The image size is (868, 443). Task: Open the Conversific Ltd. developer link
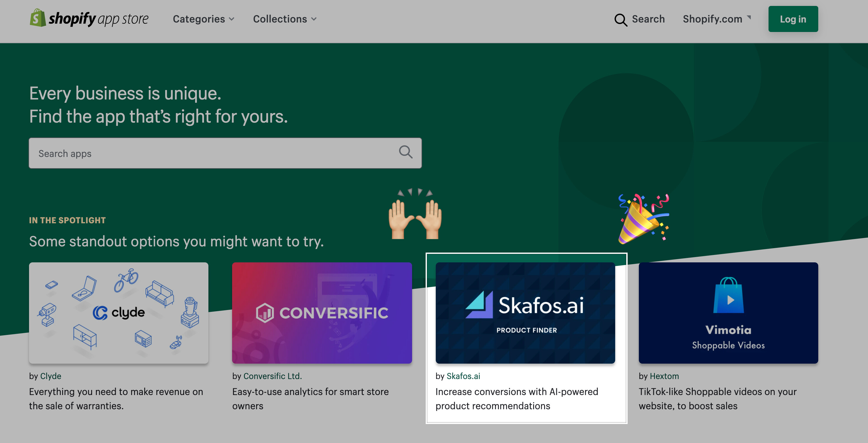pos(272,376)
